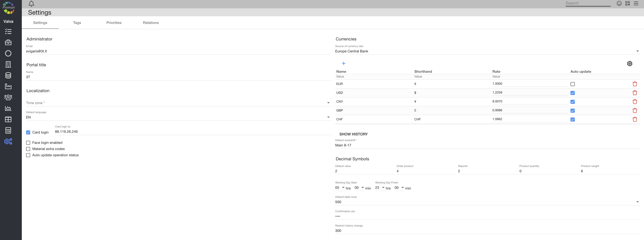The height and width of the screenshot is (240, 644).
Task: Enable Face login enabled checkbox
Action: tap(28, 143)
